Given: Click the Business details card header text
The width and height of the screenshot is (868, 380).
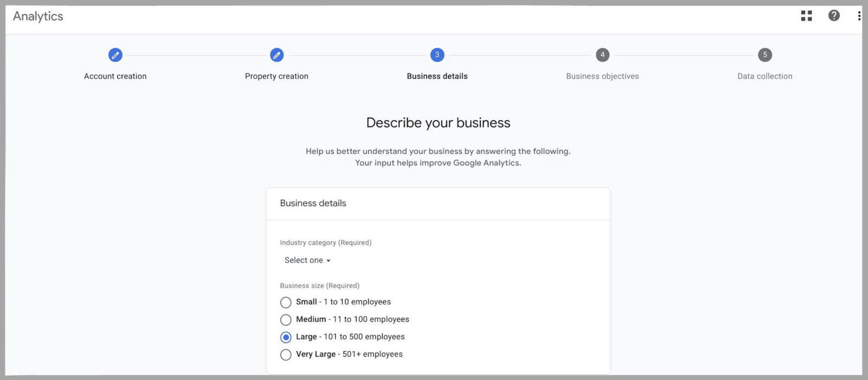Looking at the screenshot, I should (x=313, y=203).
